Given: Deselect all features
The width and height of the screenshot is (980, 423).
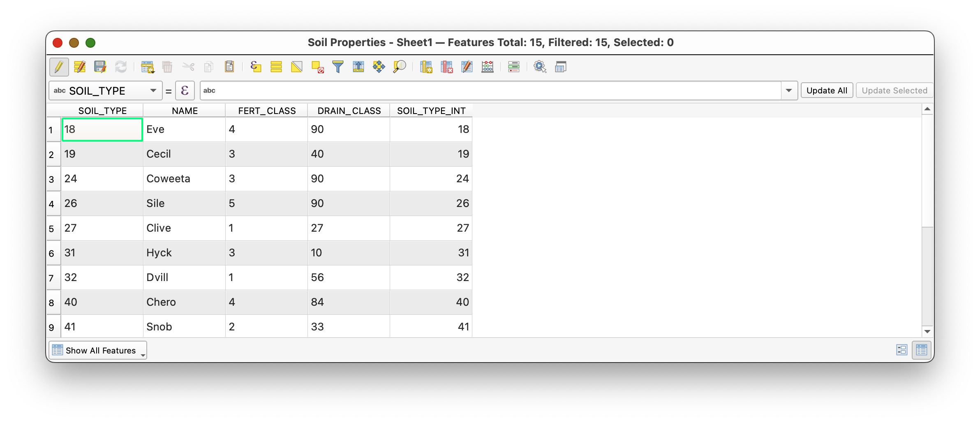Looking at the screenshot, I should coord(317,67).
